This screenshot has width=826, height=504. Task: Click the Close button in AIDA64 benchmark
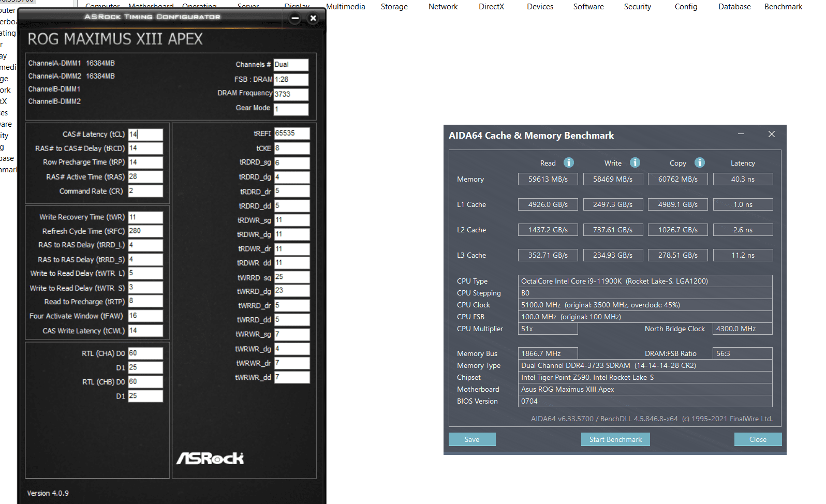coord(758,439)
